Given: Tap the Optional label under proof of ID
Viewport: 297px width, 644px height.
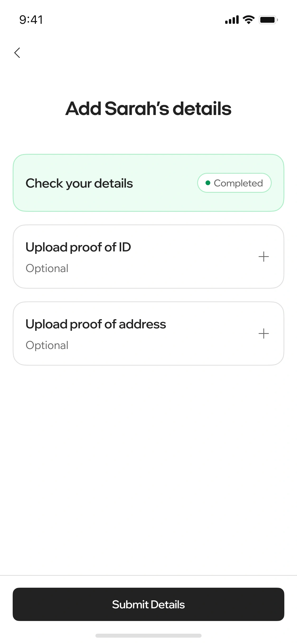Looking at the screenshot, I should click(x=47, y=268).
